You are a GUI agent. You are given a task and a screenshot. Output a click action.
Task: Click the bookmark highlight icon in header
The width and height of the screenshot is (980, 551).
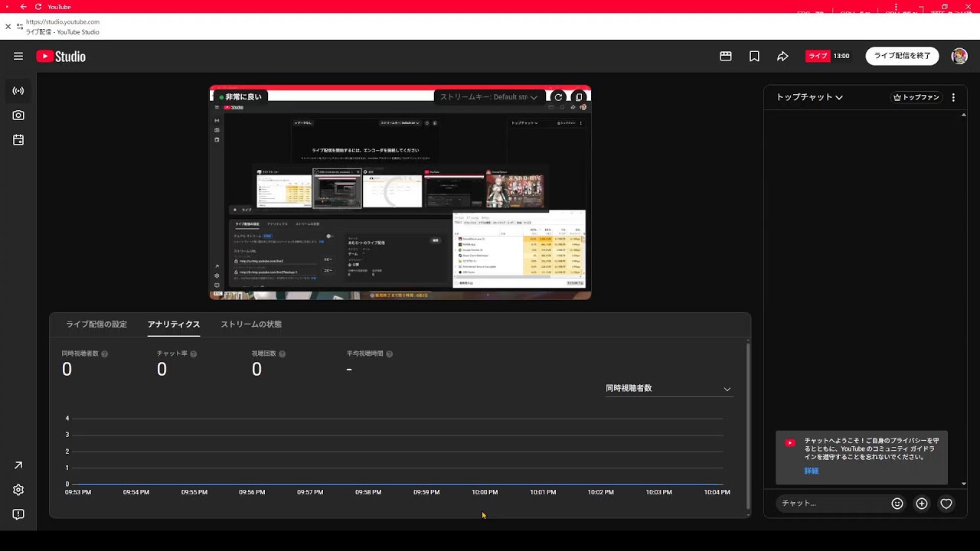(x=754, y=56)
